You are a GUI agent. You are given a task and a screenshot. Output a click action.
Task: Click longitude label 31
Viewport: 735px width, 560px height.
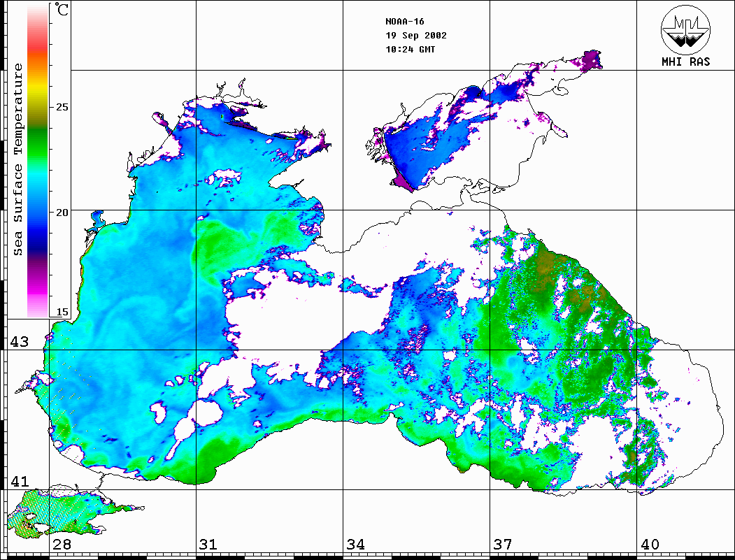coord(208,544)
